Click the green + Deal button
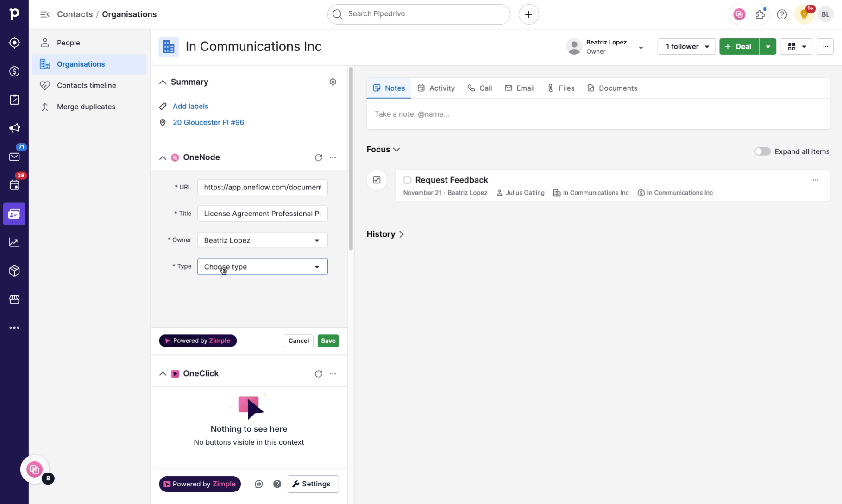Screen dimensions: 842x504 tap(739, 46)
